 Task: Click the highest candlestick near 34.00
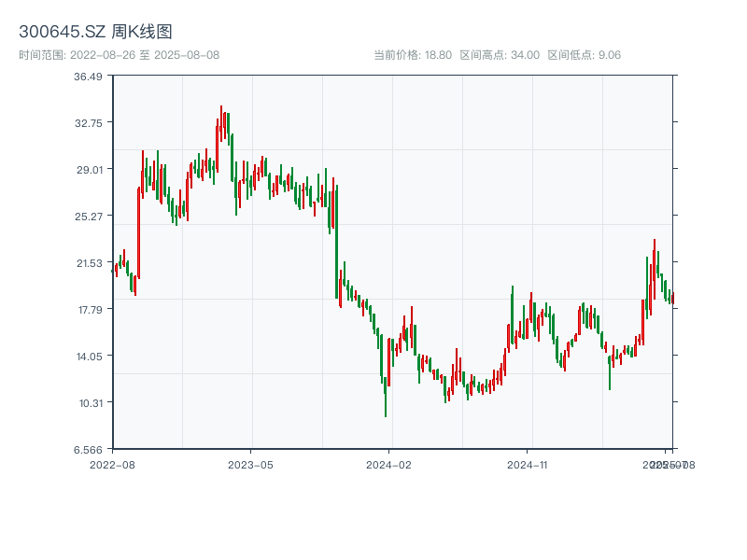[221, 117]
